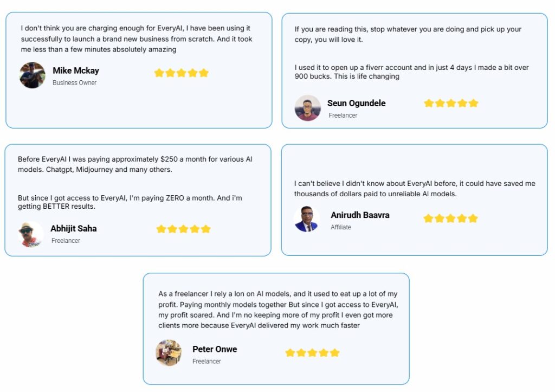Viewport: 555px width, 392px height.
Task: Click the star rating beside Anirudh Baavra
Action: pos(450,219)
